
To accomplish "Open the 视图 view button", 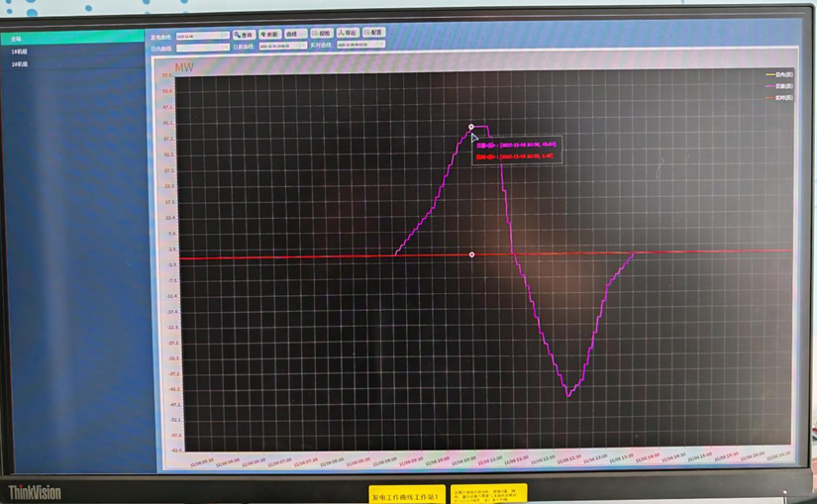I will tap(322, 33).
